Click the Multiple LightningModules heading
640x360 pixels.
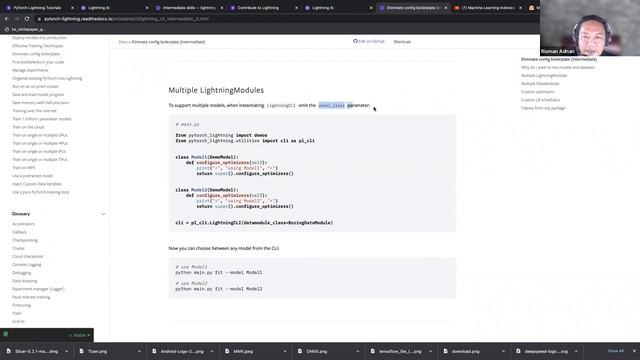(x=216, y=90)
